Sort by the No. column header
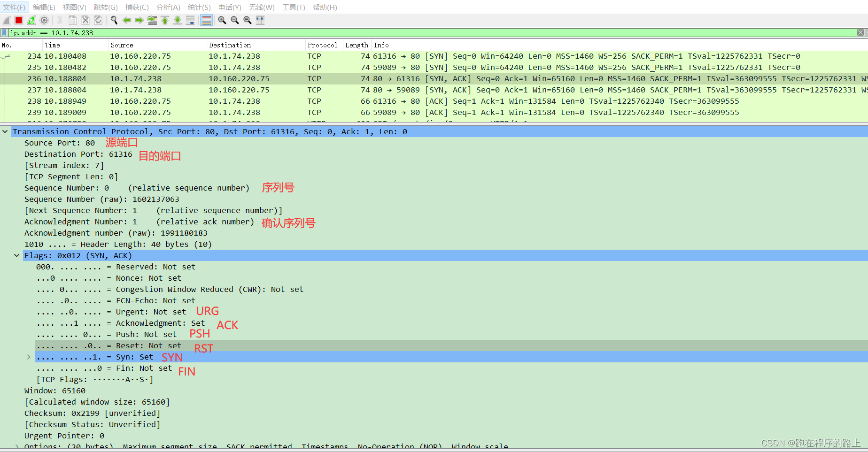 click(x=21, y=45)
